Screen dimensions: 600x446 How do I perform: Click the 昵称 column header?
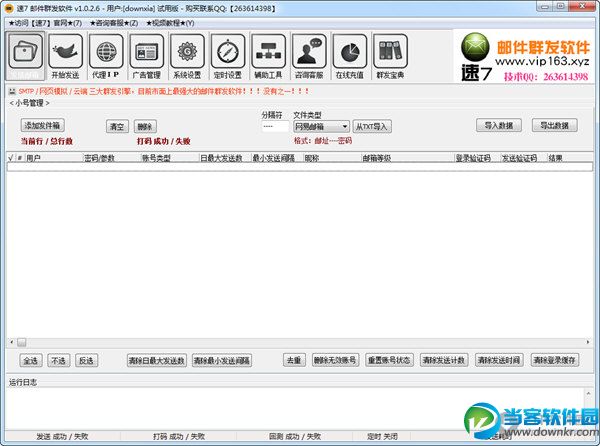pos(332,158)
